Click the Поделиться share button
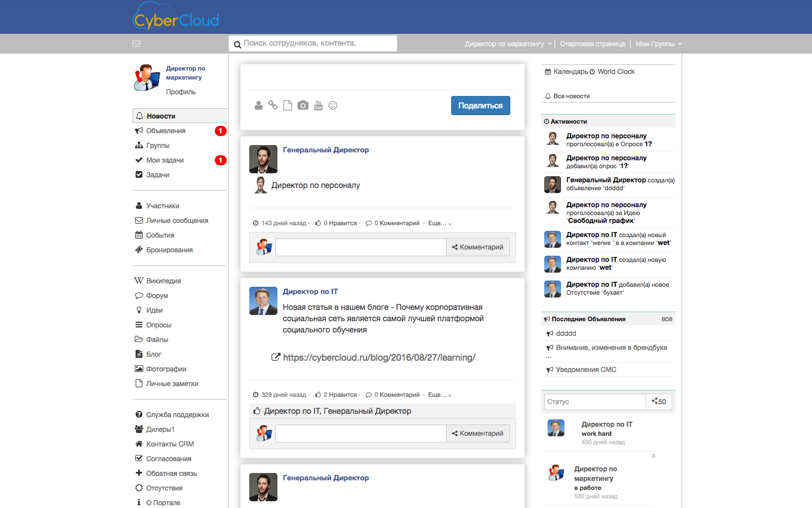This screenshot has width=812, height=508. [x=480, y=105]
